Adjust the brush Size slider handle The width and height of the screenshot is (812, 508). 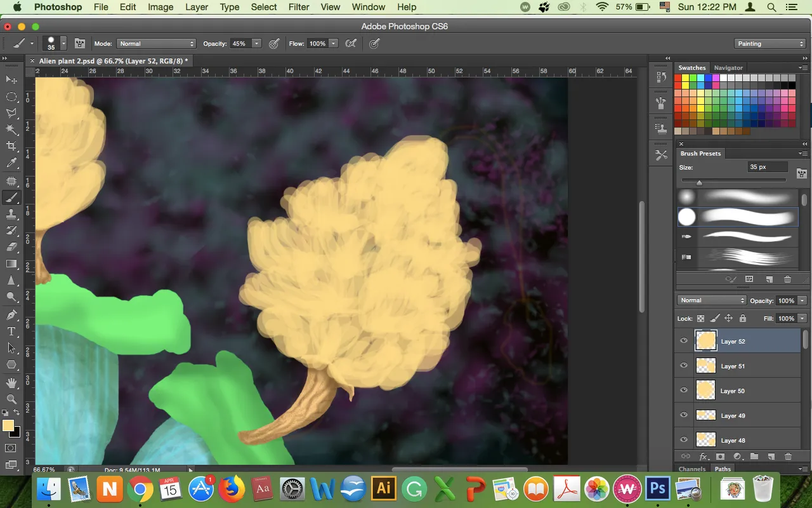point(699,182)
